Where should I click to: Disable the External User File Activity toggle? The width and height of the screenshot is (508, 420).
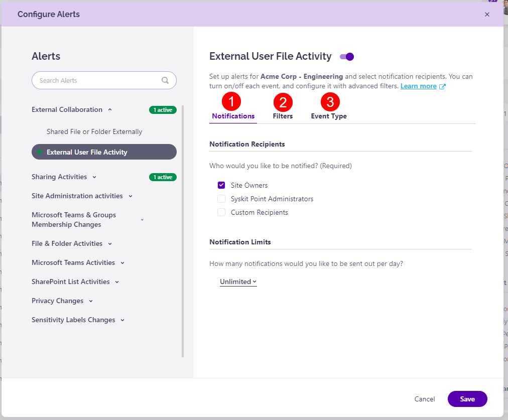click(346, 57)
